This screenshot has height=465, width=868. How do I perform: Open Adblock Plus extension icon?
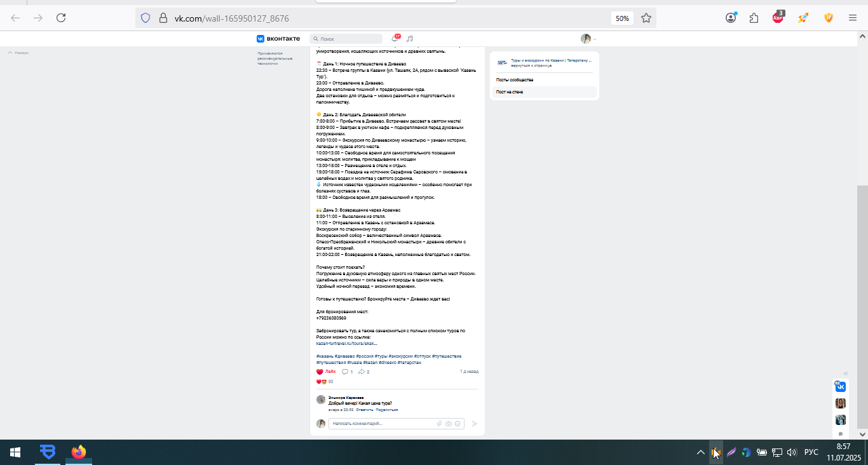778,17
